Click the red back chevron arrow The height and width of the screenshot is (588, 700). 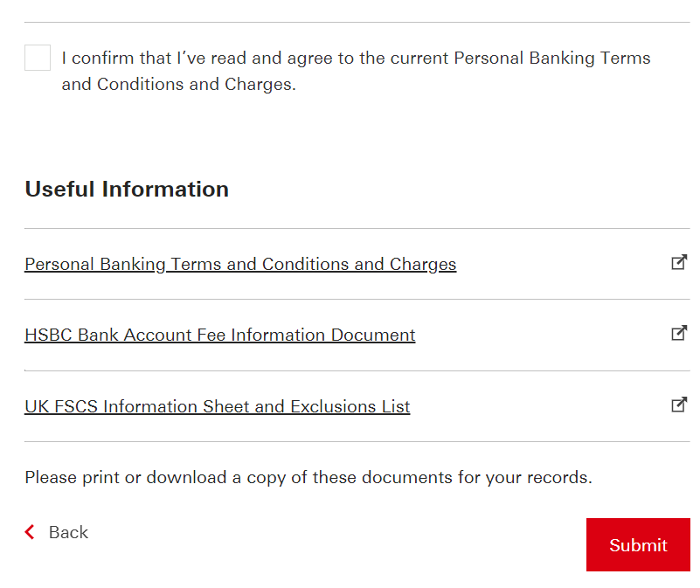[30, 532]
